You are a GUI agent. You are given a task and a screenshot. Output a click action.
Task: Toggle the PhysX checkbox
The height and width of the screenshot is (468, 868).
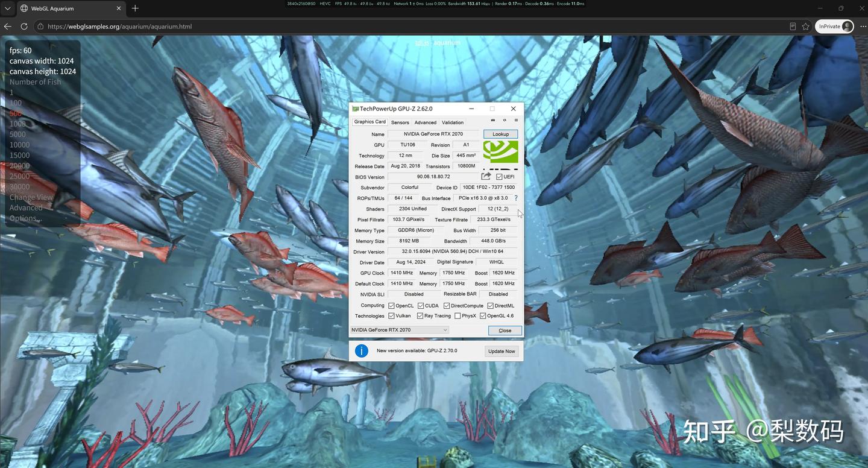point(458,316)
